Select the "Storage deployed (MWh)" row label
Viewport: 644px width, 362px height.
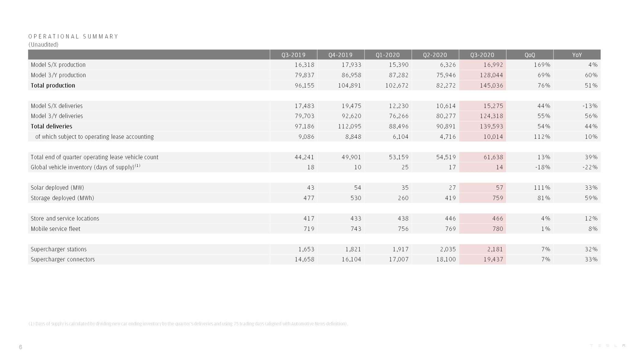pyautogui.click(x=62, y=198)
